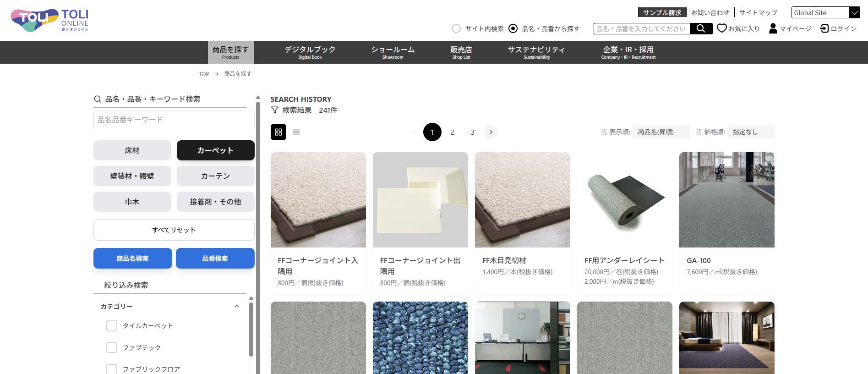Switch to grid view layout

point(278,132)
